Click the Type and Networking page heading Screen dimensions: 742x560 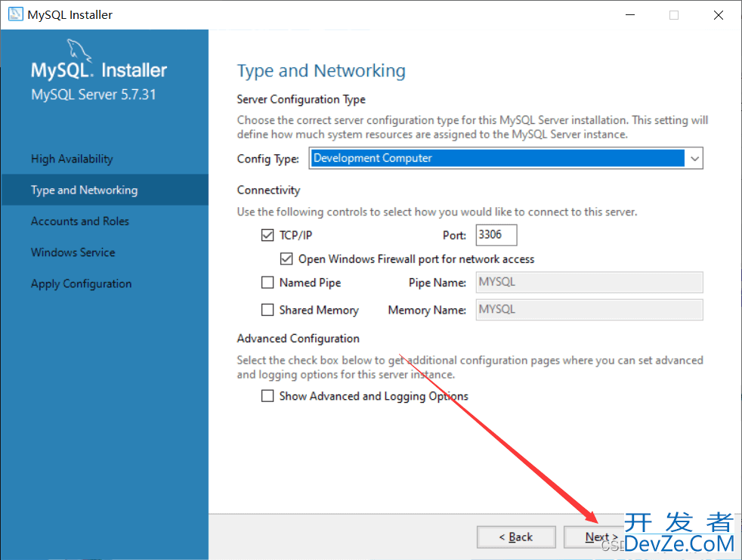(321, 70)
